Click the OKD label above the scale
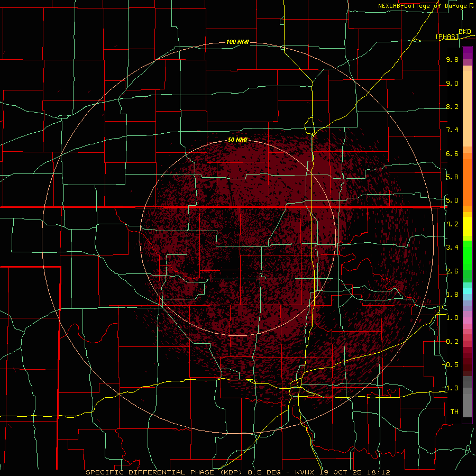Screen dimensions: 476x476 click(x=465, y=31)
